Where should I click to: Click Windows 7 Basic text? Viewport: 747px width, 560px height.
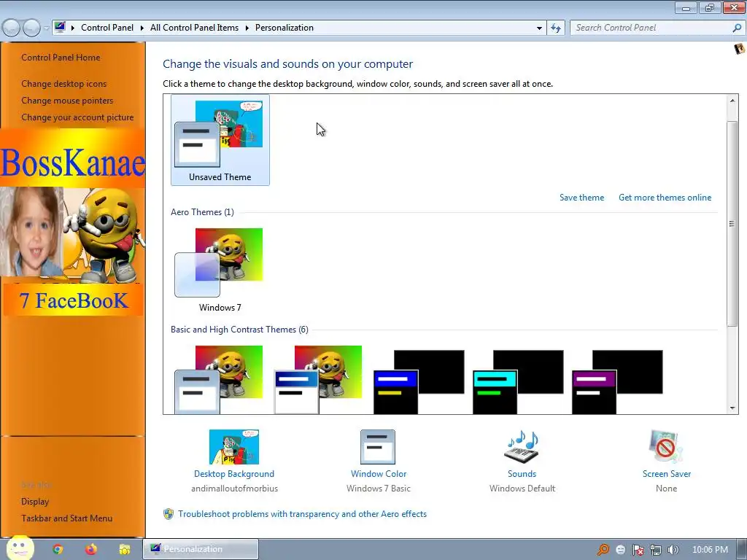pyautogui.click(x=379, y=489)
